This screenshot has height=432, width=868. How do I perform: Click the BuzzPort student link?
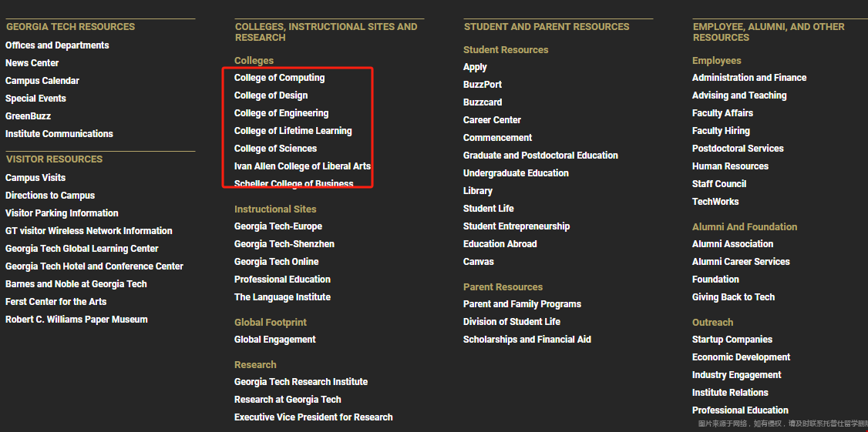pyautogui.click(x=483, y=85)
